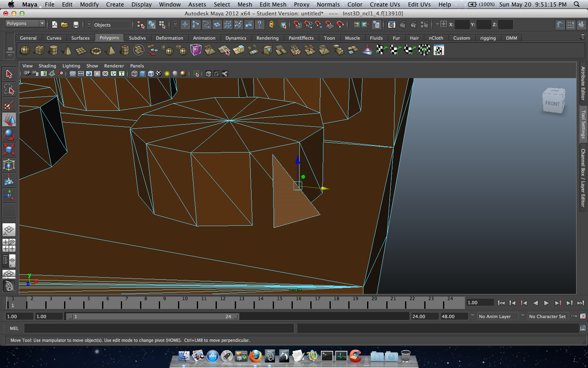This screenshot has height=368, width=588.
Task: Click the Paint Selection tool
Action: pyautogui.click(x=9, y=105)
